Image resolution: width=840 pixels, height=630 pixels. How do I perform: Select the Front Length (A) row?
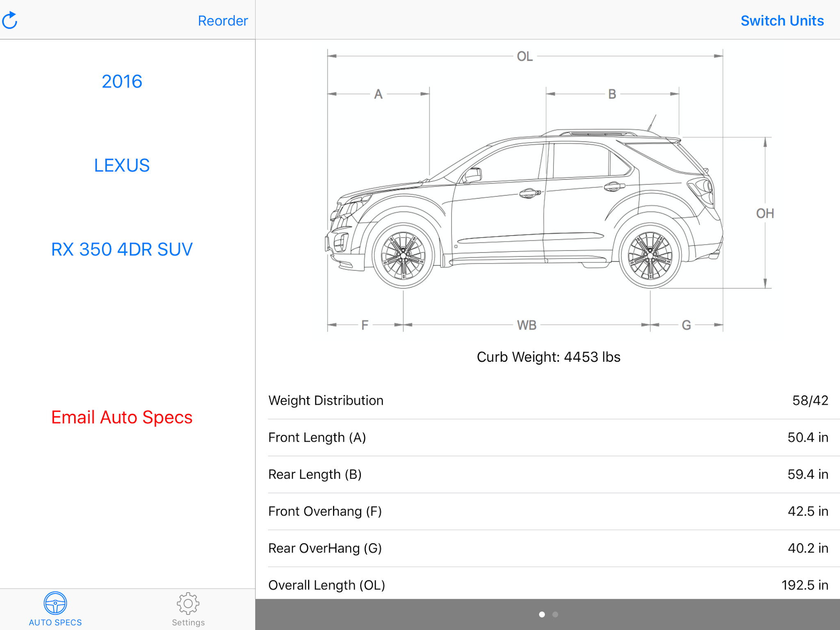[x=548, y=437]
